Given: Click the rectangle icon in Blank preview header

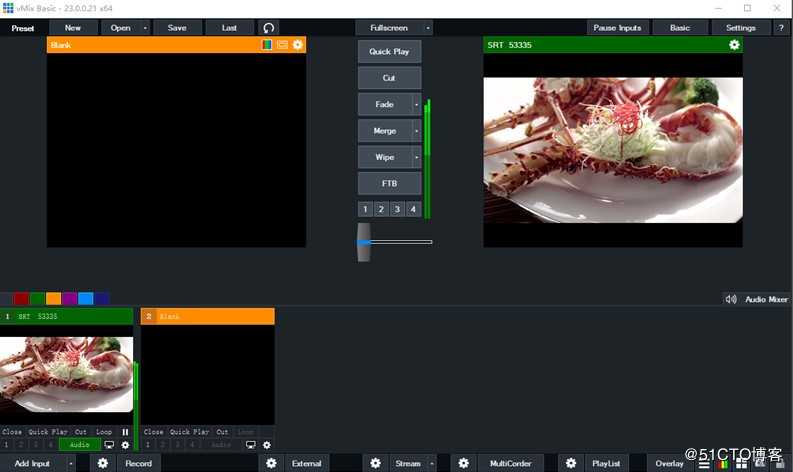Looking at the screenshot, I should (x=282, y=45).
